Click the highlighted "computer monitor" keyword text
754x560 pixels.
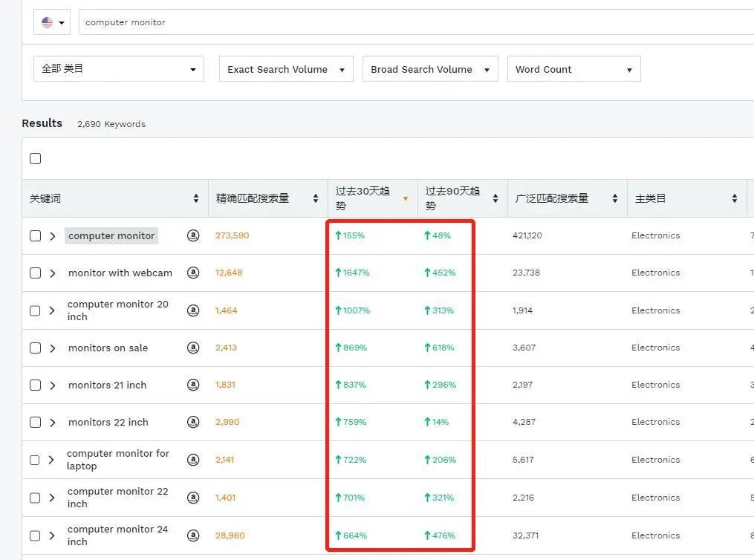[x=111, y=235]
